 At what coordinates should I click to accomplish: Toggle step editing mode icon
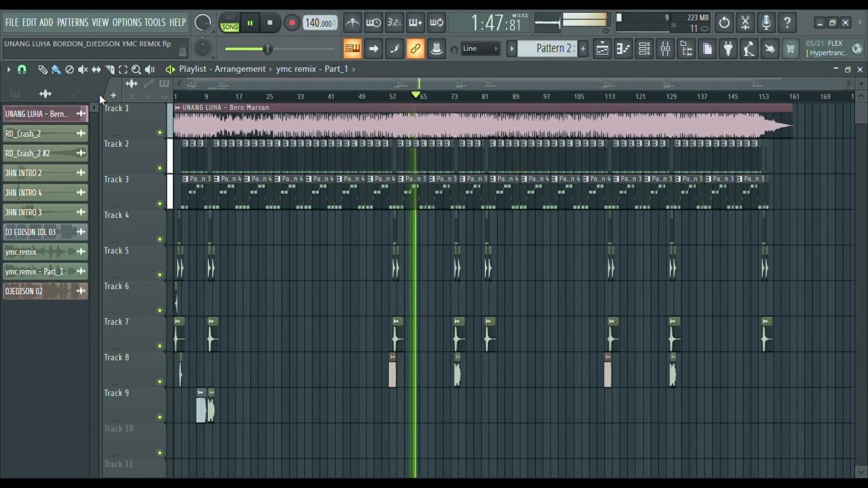(395, 49)
